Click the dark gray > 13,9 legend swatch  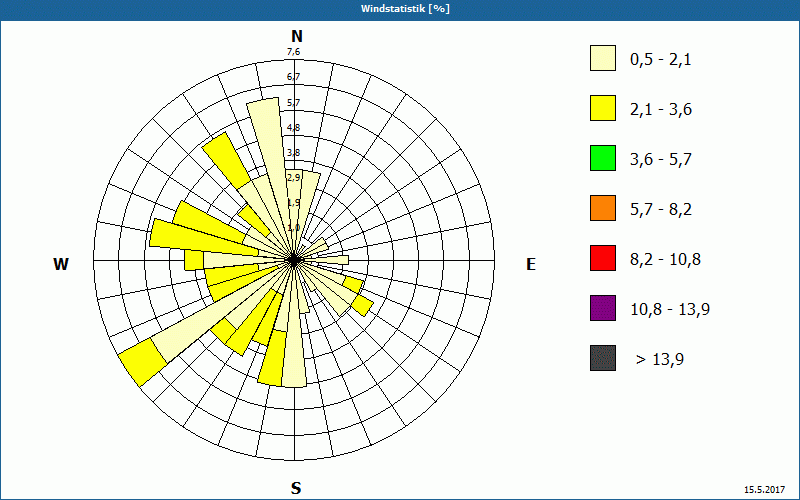click(603, 358)
